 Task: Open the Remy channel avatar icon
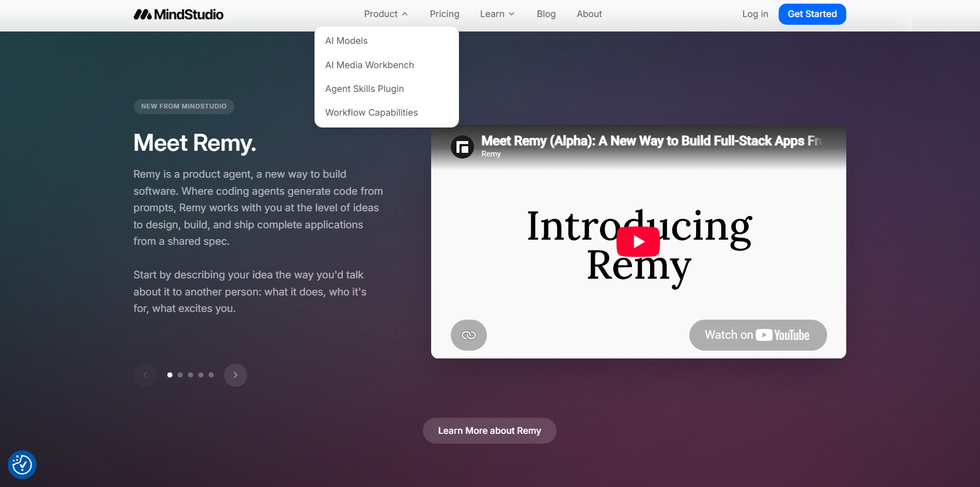click(x=462, y=147)
